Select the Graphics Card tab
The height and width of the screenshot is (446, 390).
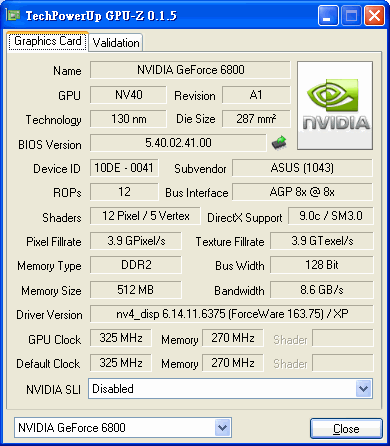pos(47,41)
